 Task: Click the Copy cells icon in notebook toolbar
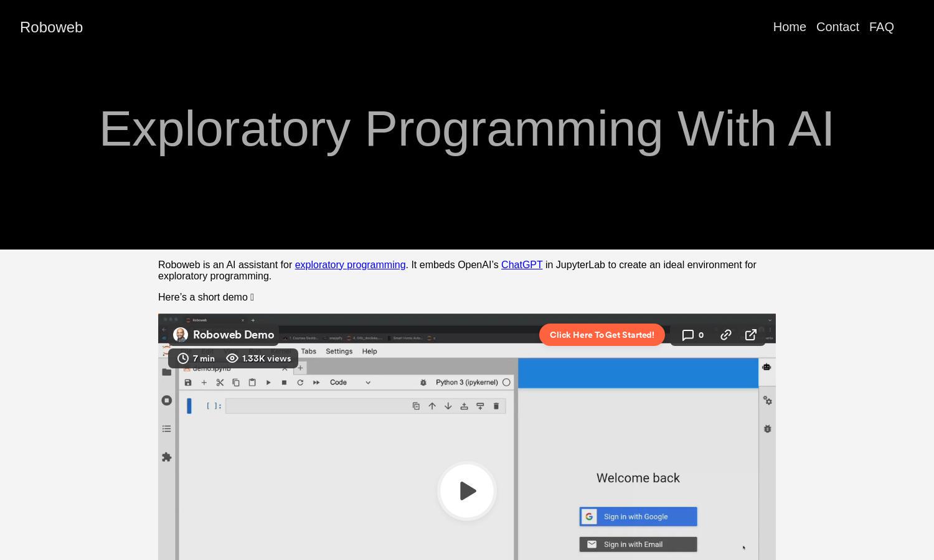coord(236,383)
